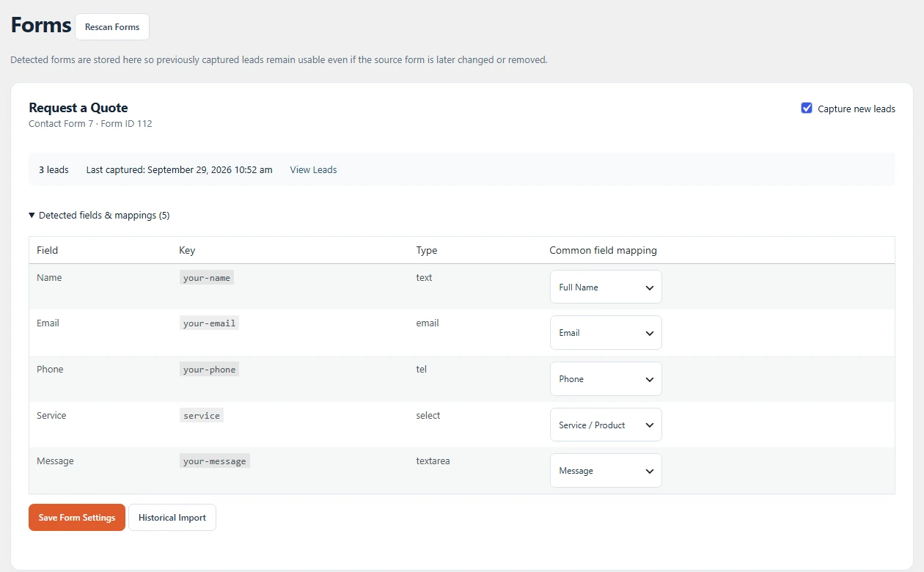Click the select type cell

coord(428,416)
